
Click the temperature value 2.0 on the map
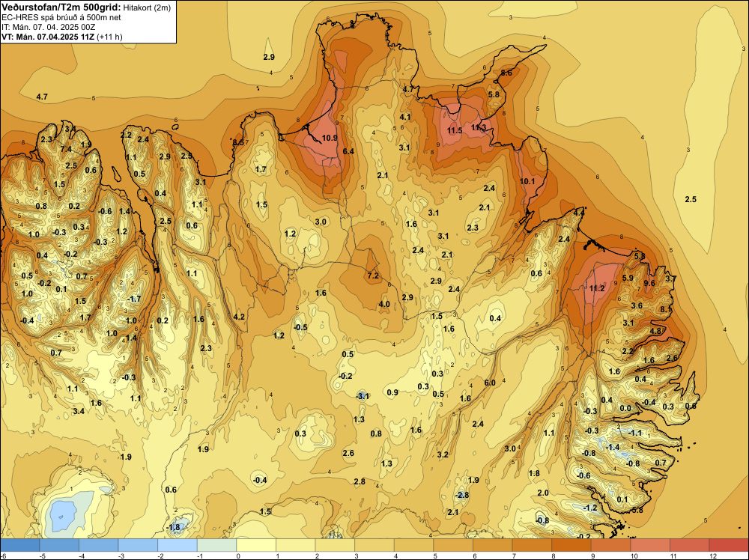[543, 493]
